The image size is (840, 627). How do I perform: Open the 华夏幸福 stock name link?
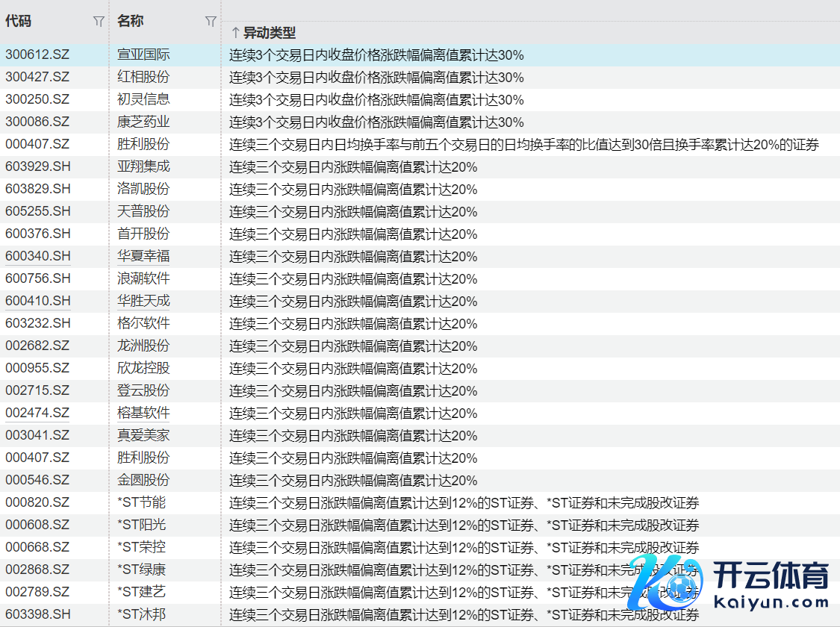click(143, 256)
